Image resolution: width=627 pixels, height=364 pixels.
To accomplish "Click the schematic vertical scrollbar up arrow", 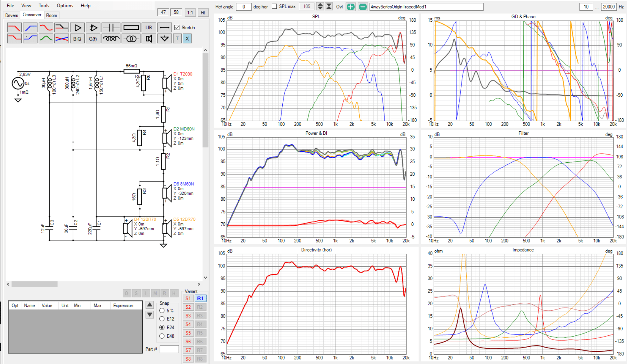I will [205, 50].
